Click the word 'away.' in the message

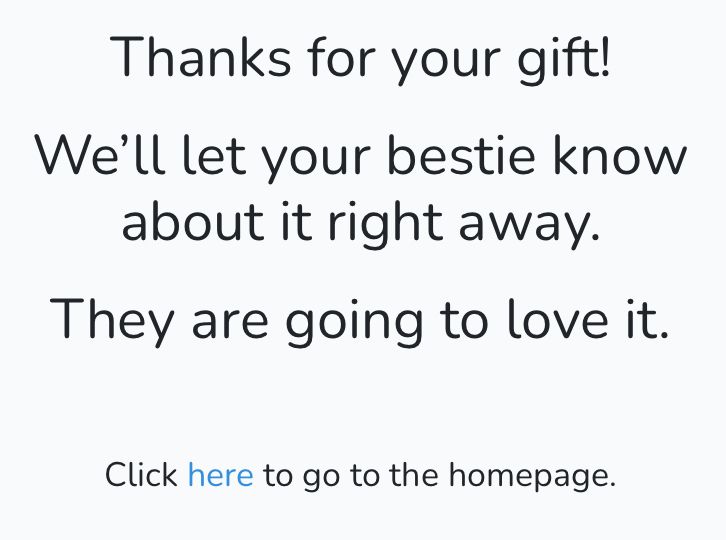click(530, 226)
